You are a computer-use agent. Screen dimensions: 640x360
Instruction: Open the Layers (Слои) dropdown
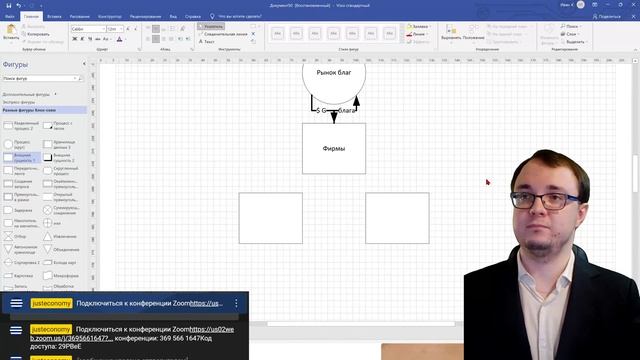(x=569, y=34)
